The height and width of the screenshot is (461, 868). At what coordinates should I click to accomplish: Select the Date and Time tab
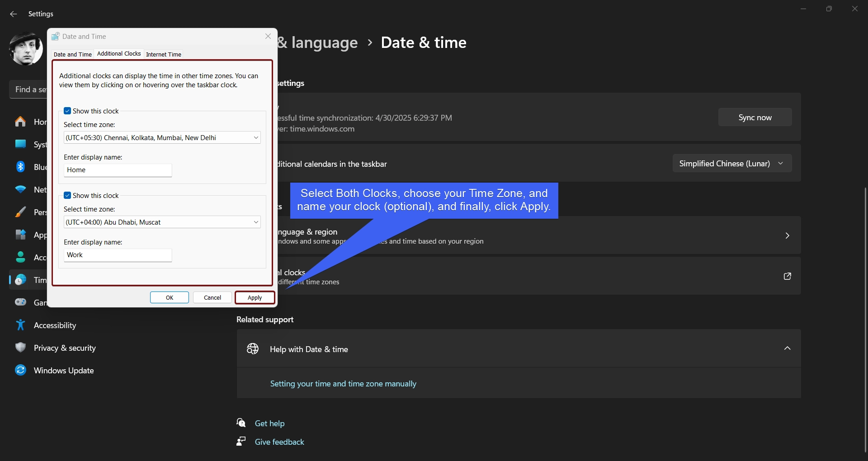click(x=72, y=54)
